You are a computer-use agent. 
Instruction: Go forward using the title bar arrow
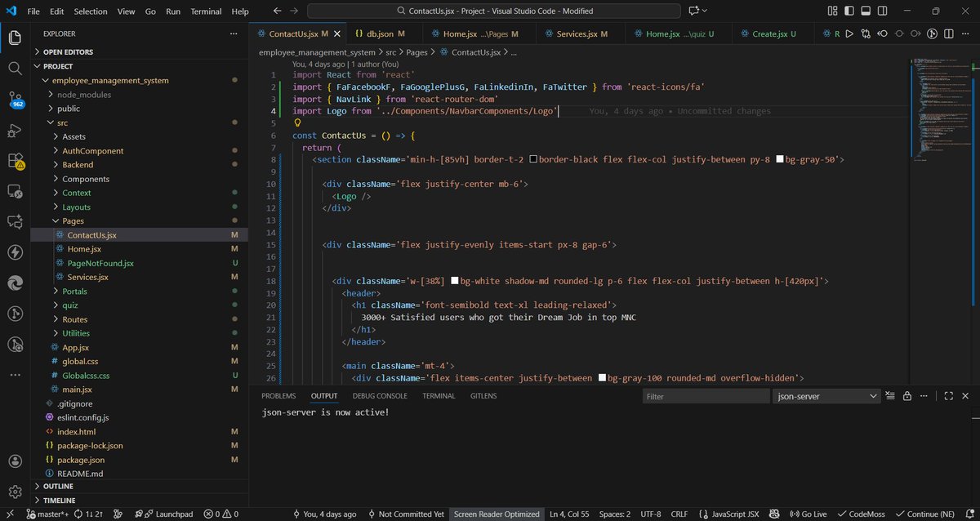pos(295,11)
